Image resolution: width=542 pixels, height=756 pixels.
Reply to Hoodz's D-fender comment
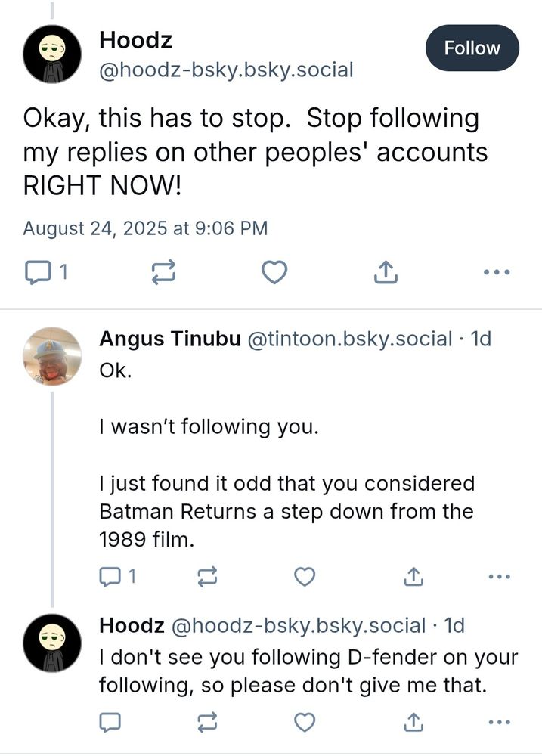110,723
